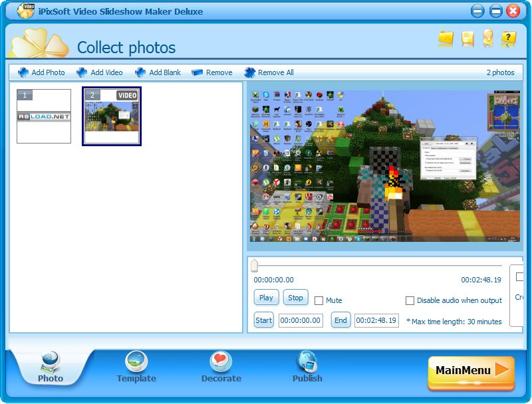Click the Collect photos heading
This screenshot has width=532, height=404.
[126, 47]
